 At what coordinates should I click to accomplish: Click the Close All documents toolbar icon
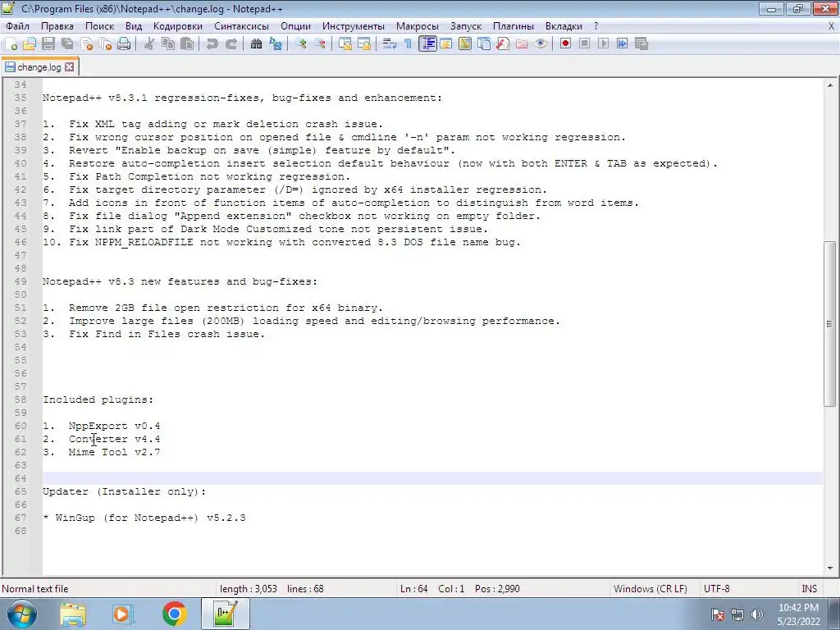pos(105,44)
